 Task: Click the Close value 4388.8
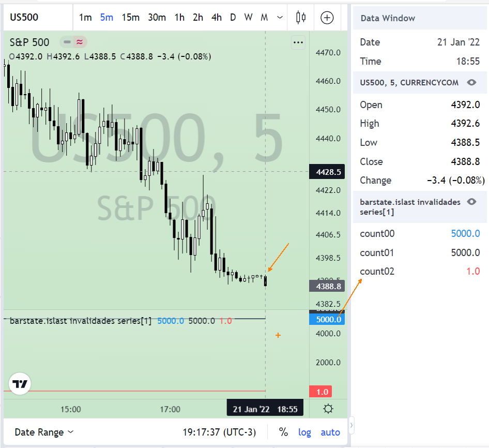(x=465, y=161)
